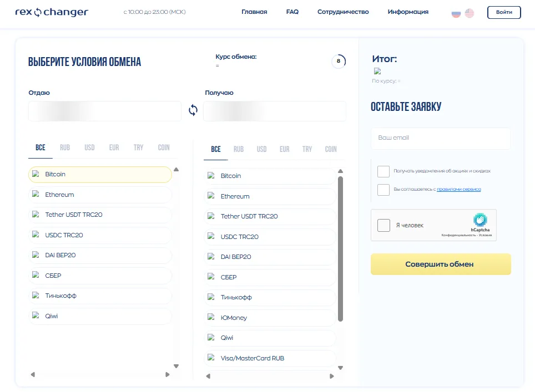
Task: Open the правилами сервиса link
Action: click(459, 189)
